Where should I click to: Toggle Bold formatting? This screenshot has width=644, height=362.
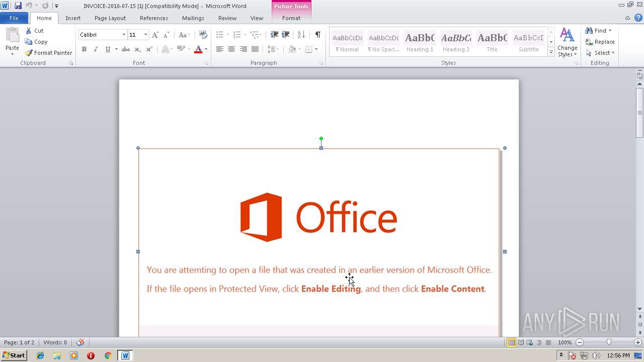tap(84, 49)
